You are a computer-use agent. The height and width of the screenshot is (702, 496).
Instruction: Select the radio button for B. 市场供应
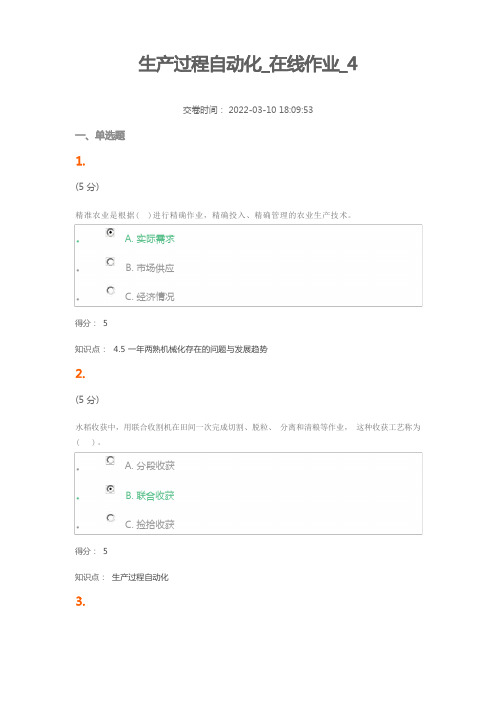pos(110,261)
